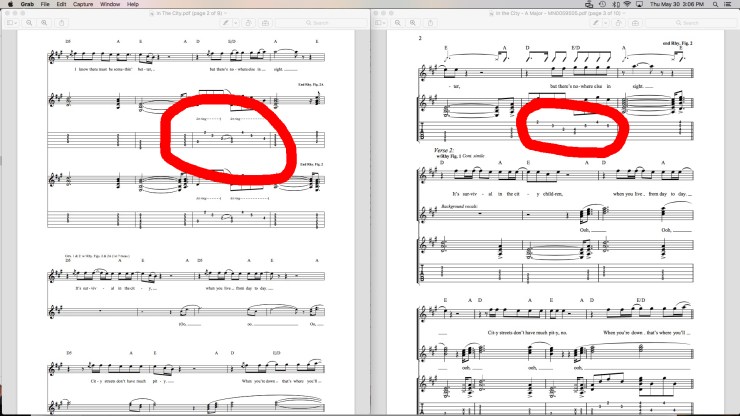Close the left In The City.pdf window
This screenshot has width=740, height=416.
point(8,13)
